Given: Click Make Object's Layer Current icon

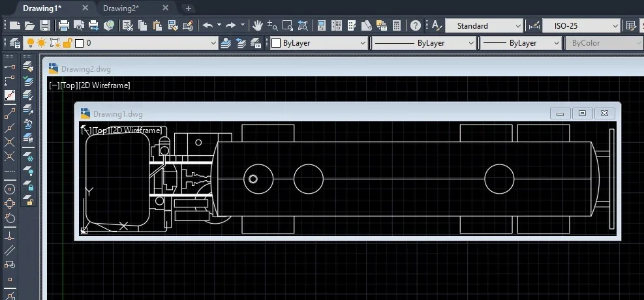Looking at the screenshot, I should point(225,42).
